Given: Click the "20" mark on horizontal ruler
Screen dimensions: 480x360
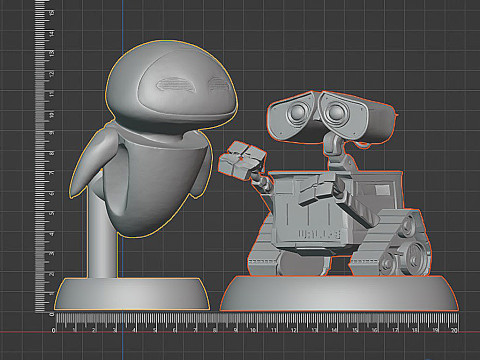Looking at the screenshot, I should 454,330.
